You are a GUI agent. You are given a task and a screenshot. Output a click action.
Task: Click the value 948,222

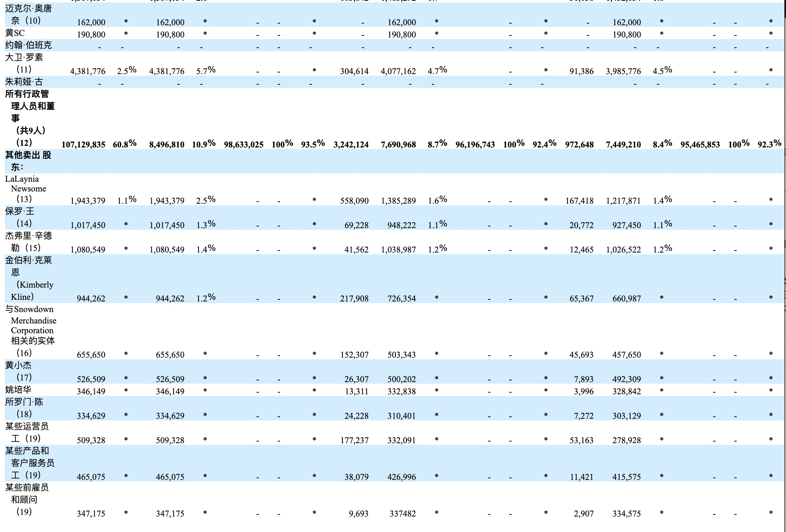(402, 225)
